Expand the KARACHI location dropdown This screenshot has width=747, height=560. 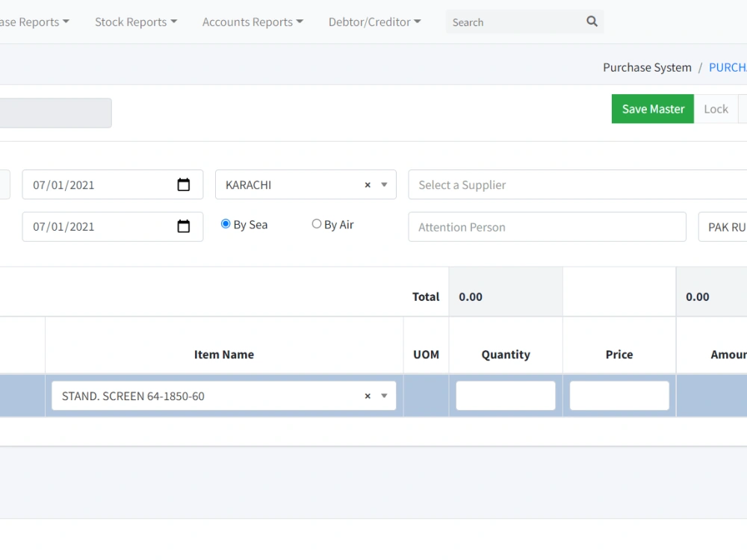(384, 184)
